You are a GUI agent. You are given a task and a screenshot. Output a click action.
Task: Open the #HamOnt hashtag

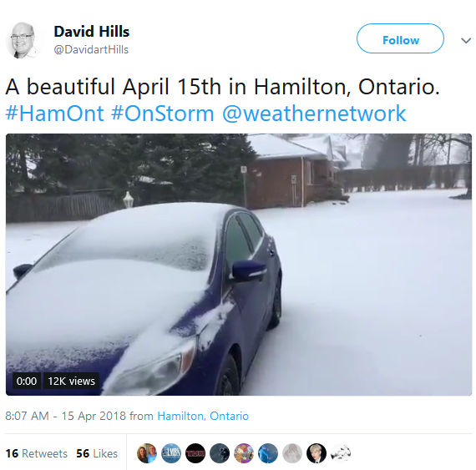tap(54, 114)
